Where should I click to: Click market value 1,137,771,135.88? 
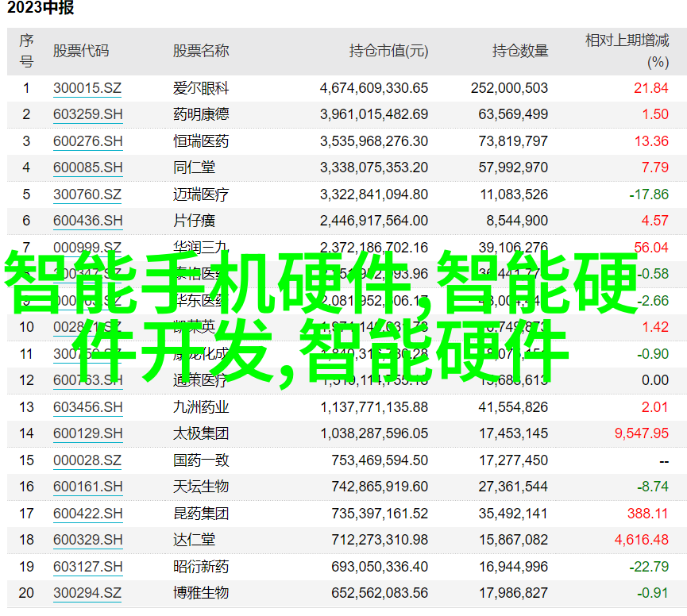tap(374, 407)
